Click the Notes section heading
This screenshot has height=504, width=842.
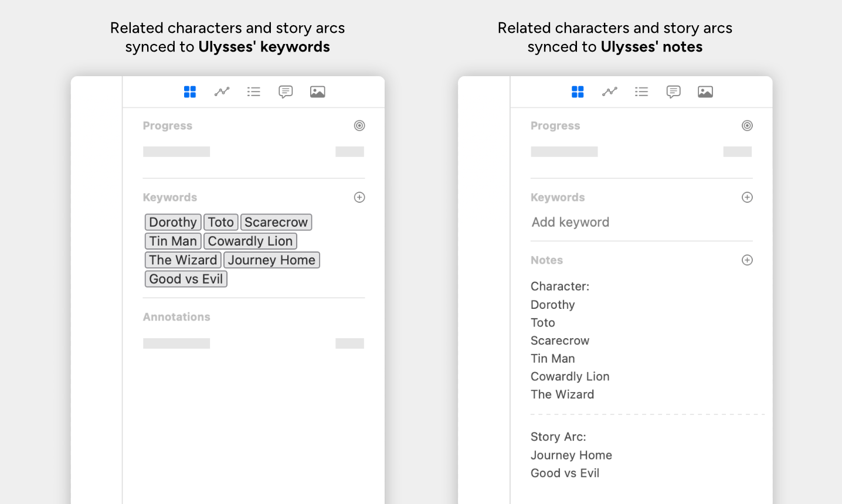(x=546, y=260)
